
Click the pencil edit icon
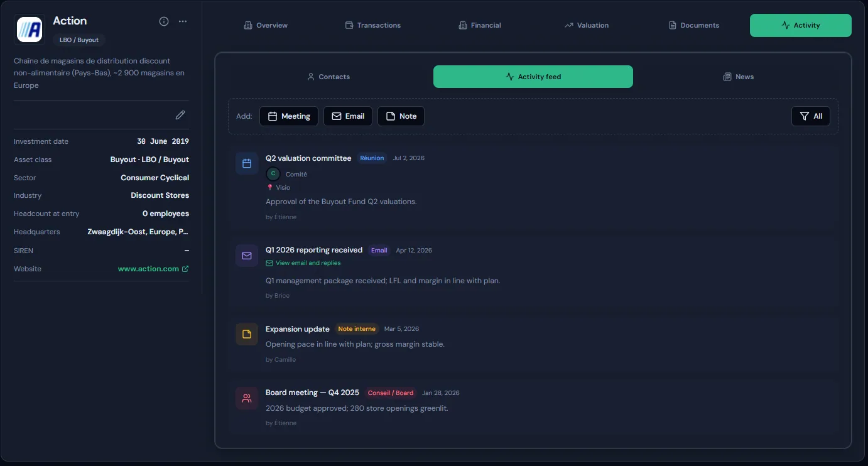[180, 115]
